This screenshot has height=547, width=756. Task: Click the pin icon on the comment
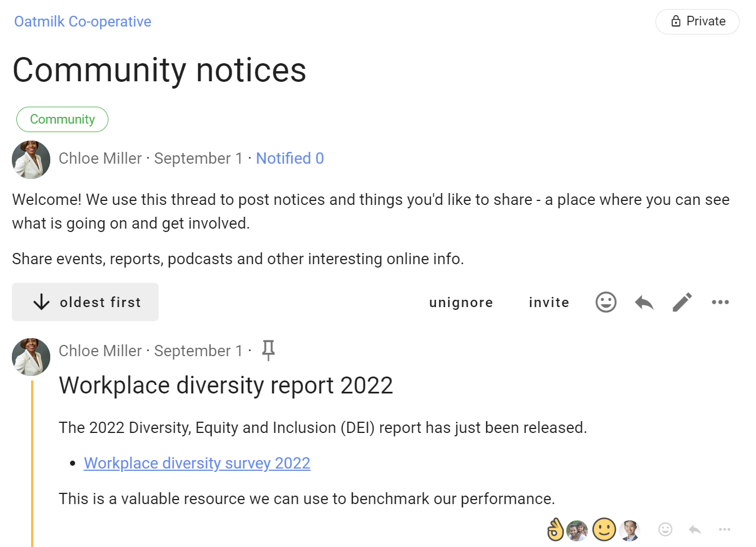tap(268, 350)
